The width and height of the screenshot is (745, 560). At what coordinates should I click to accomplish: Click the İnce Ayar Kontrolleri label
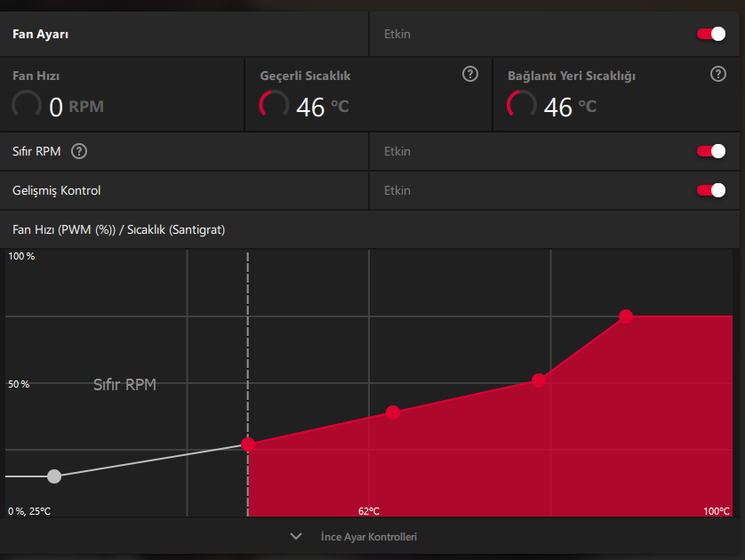click(369, 537)
